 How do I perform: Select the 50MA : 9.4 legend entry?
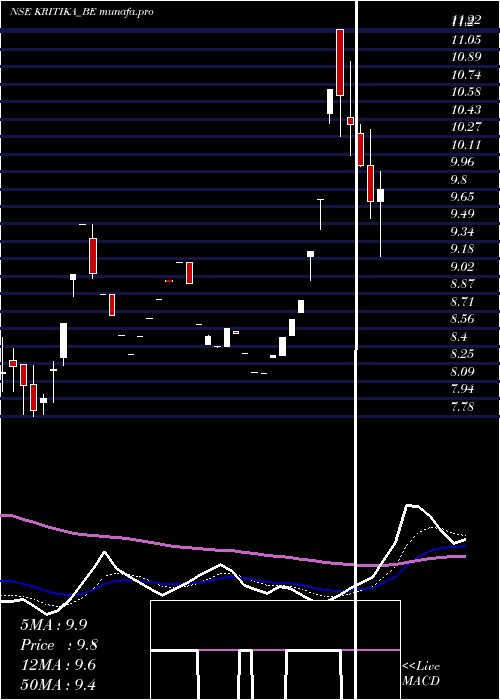58,685
